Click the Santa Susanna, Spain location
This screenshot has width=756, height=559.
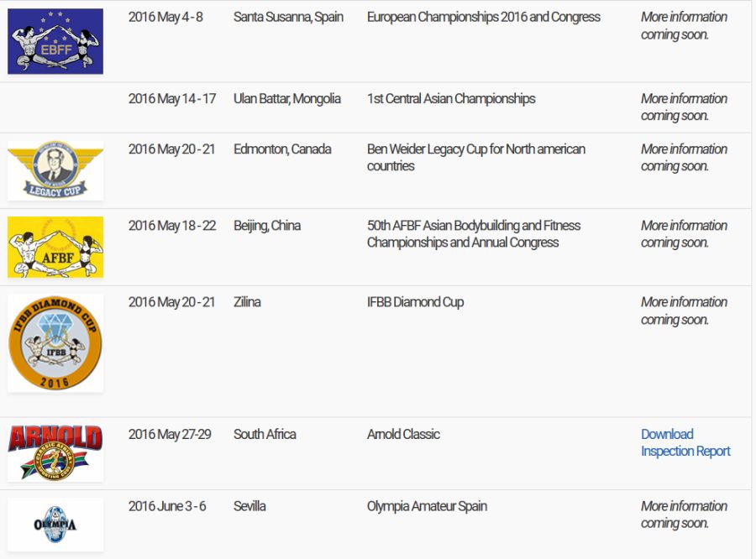pyautogui.click(x=288, y=17)
